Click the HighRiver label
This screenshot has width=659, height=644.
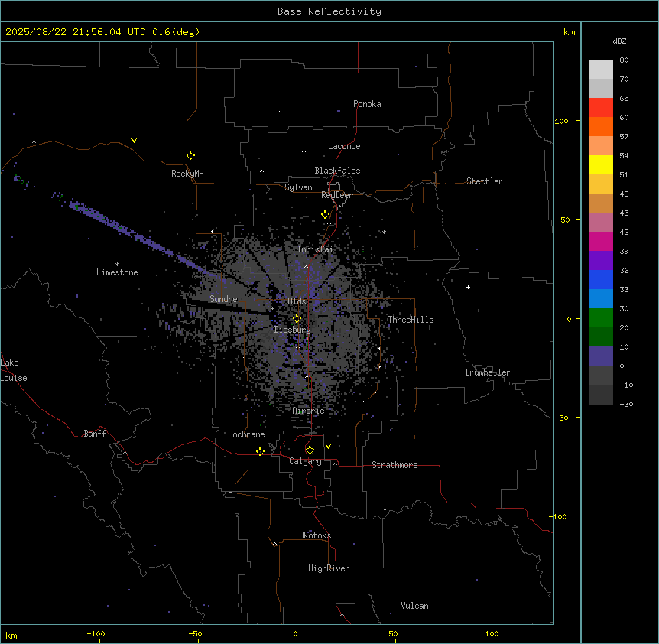pyautogui.click(x=329, y=568)
